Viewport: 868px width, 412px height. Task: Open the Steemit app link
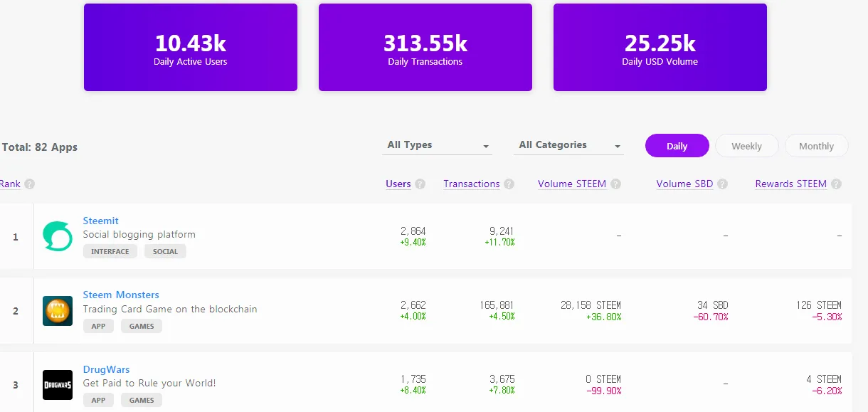tap(100, 221)
